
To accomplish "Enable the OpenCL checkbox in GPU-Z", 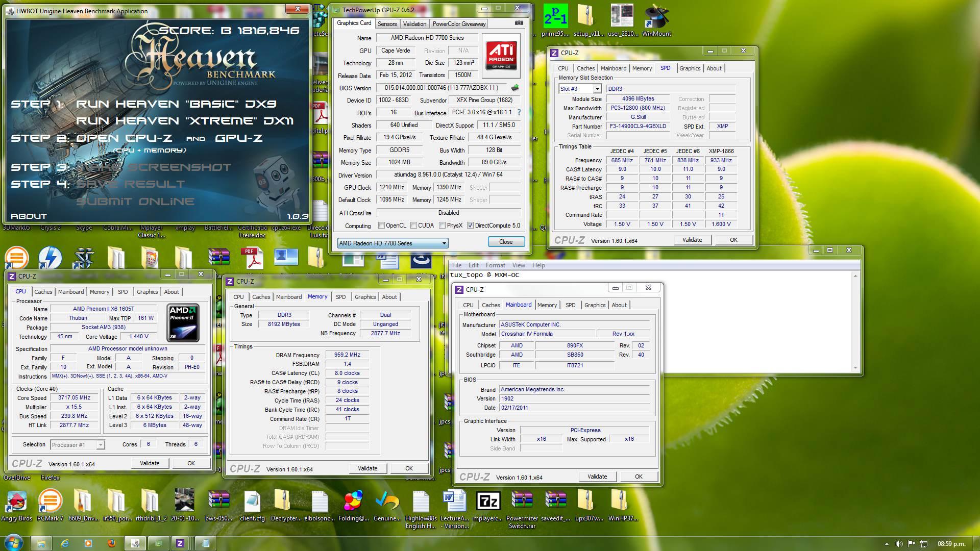I will click(x=381, y=226).
